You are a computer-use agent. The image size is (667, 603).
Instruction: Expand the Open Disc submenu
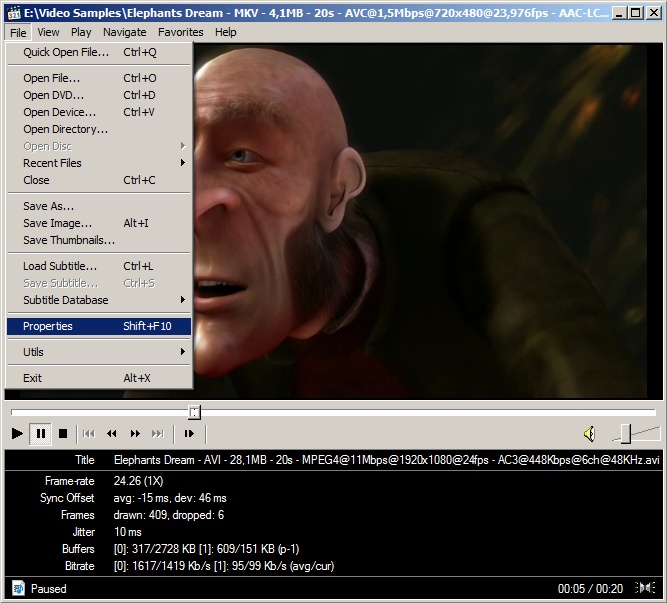(x=99, y=146)
